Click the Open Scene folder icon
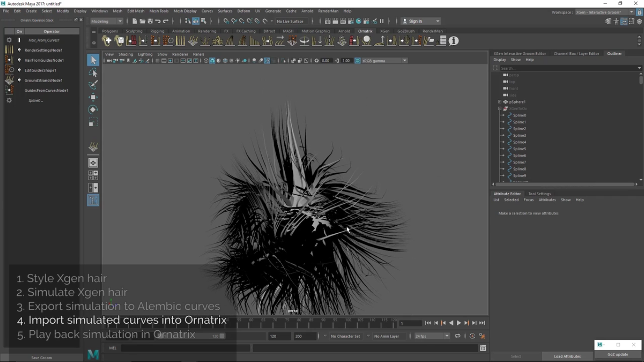Viewport: 644px width, 362px height. [142, 21]
